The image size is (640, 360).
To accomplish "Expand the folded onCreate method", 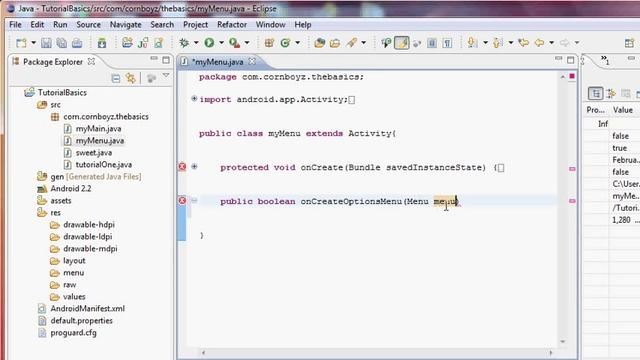I will (x=194, y=166).
